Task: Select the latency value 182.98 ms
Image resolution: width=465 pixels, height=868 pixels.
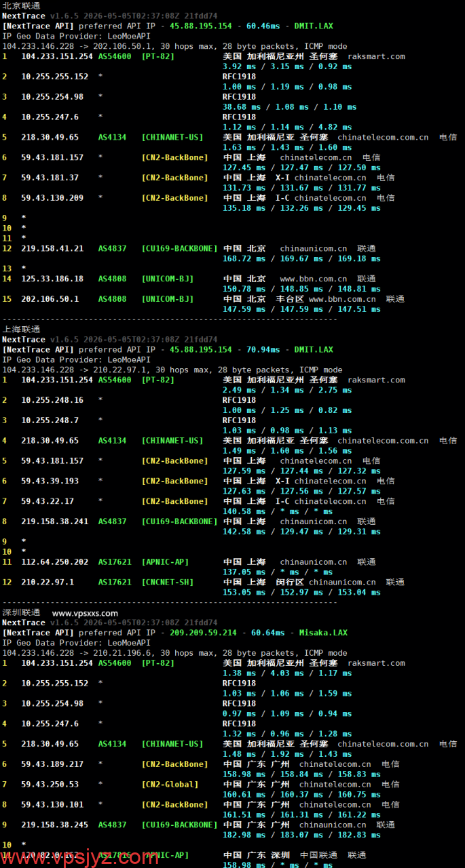Action: click(x=244, y=835)
